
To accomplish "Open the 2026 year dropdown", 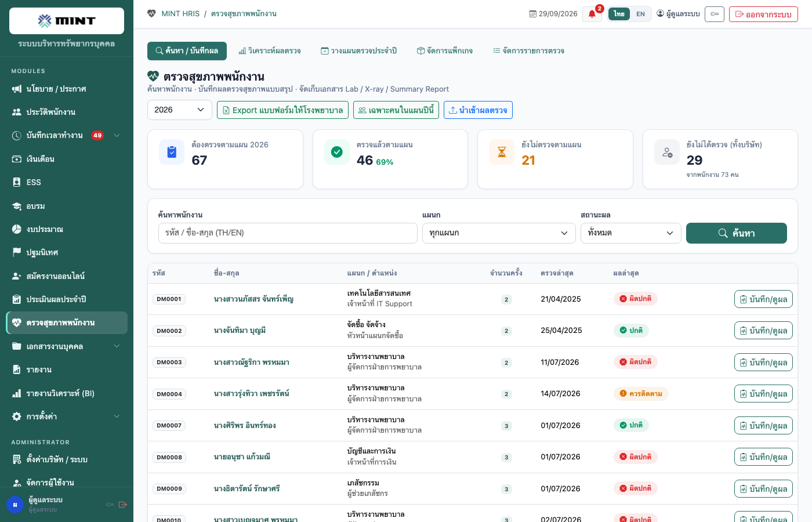I will (x=180, y=110).
